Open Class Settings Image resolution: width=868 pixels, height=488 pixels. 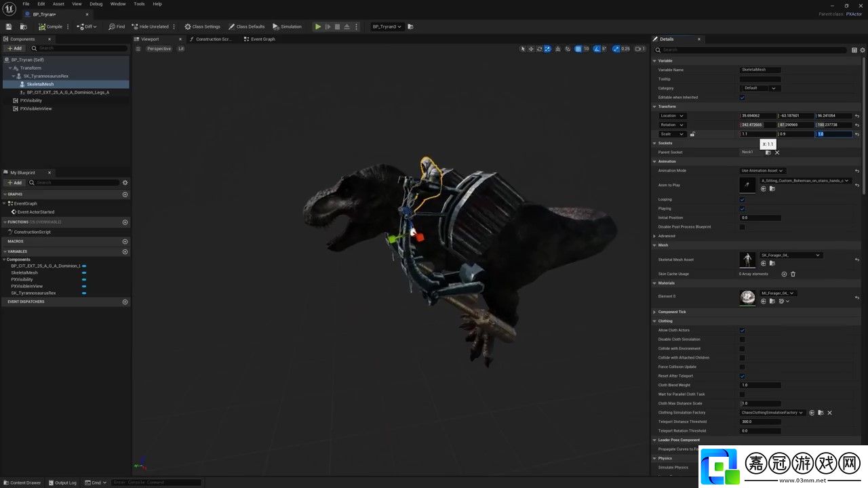tap(202, 26)
